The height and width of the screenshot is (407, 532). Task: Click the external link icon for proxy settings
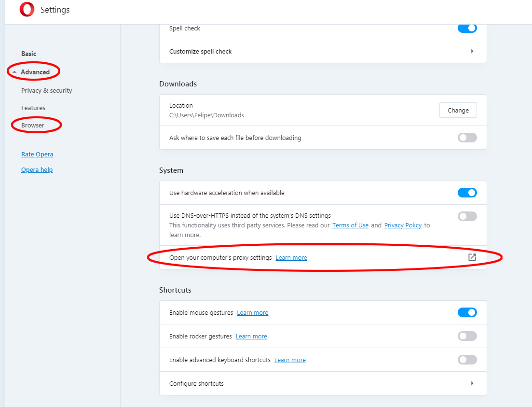(472, 257)
